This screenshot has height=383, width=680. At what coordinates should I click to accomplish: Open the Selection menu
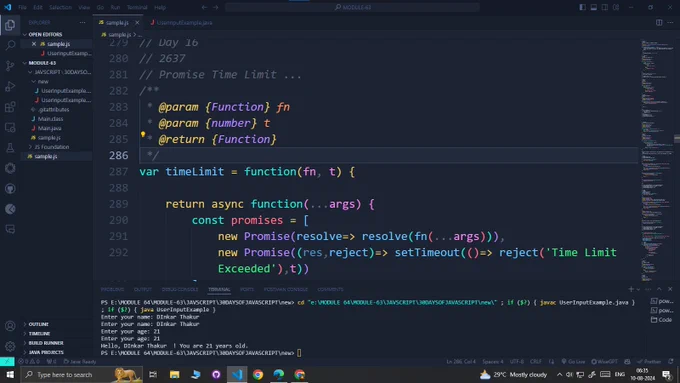[x=60, y=7]
